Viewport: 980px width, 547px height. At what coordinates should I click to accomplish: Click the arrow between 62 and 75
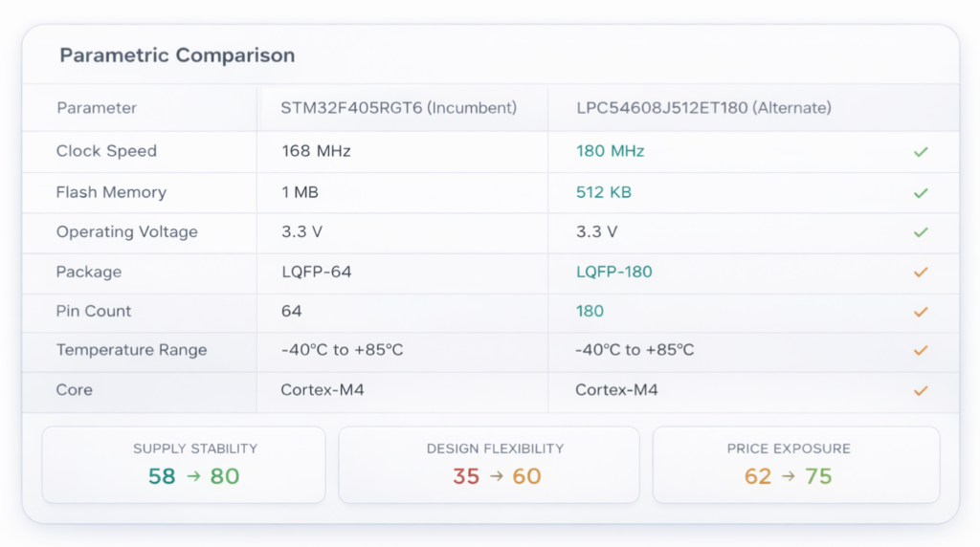788,476
